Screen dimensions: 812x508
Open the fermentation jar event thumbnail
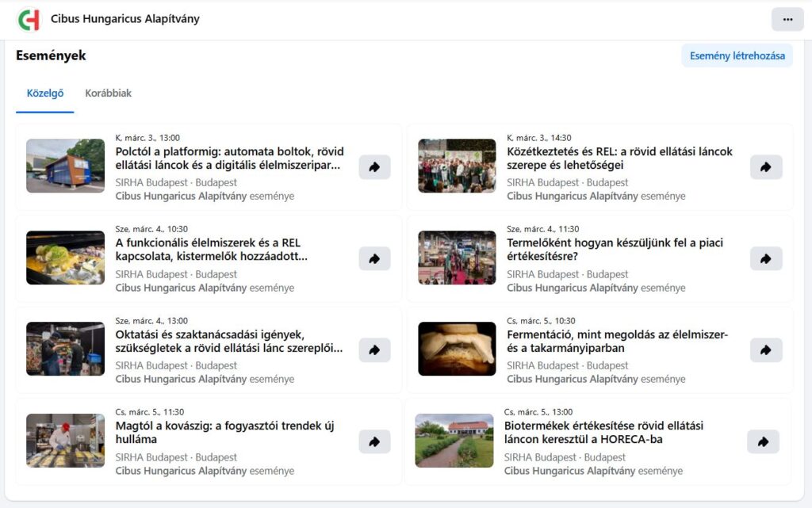457,349
